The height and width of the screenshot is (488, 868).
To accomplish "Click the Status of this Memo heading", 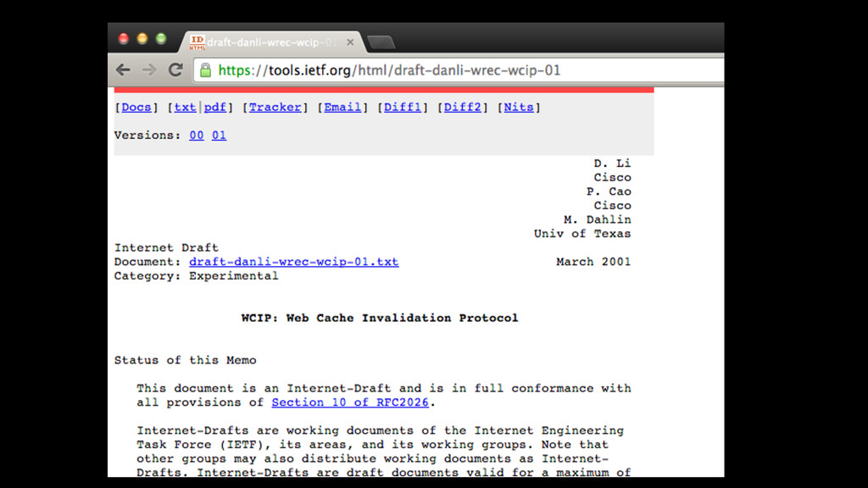I will coord(186,360).
